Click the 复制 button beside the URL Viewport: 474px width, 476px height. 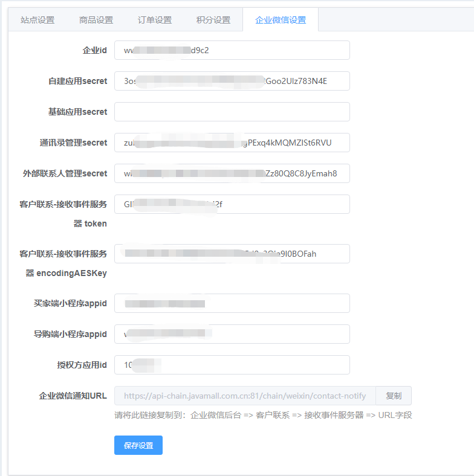(x=394, y=396)
